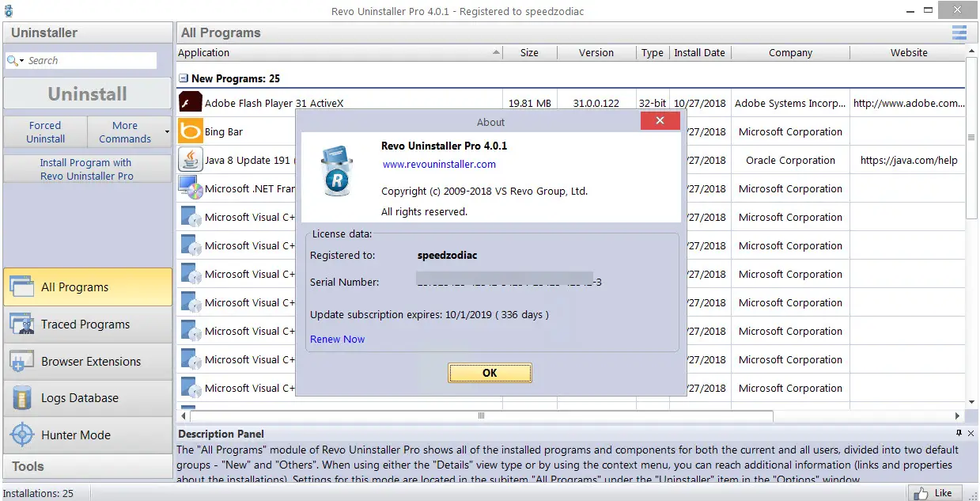Click the Installations: 25 status text
The image size is (980, 501).
pyautogui.click(x=39, y=493)
